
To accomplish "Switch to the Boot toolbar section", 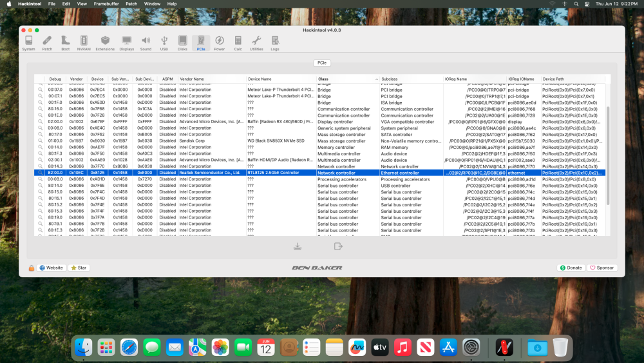I will 65,43.
